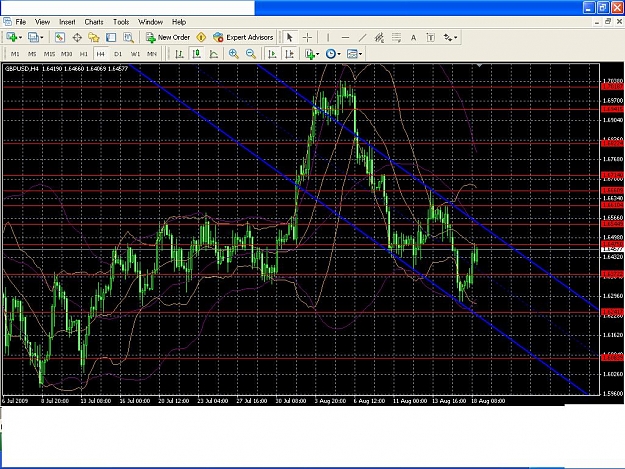Open the Market Watch window icon

[x=60, y=37]
